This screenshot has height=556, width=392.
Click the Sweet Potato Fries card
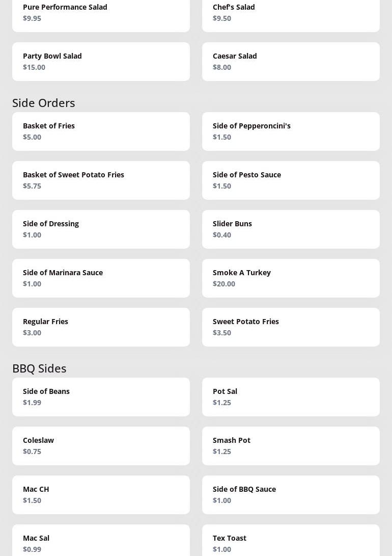coord(291,327)
